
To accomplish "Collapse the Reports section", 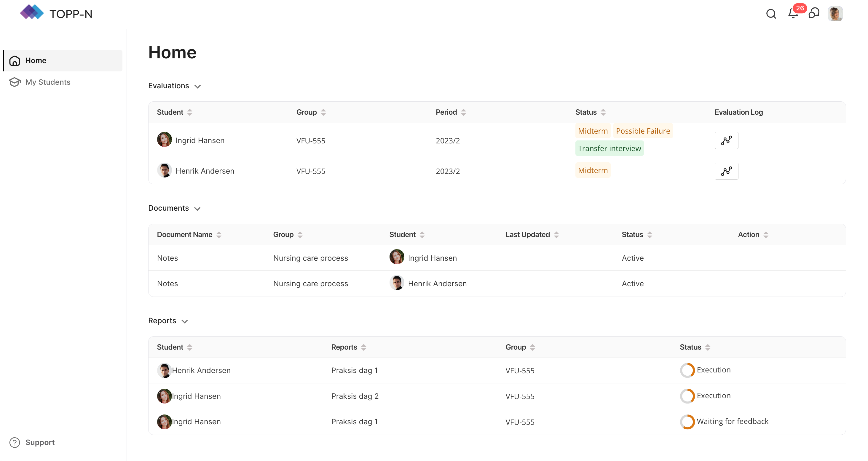I will coord(185,321).
